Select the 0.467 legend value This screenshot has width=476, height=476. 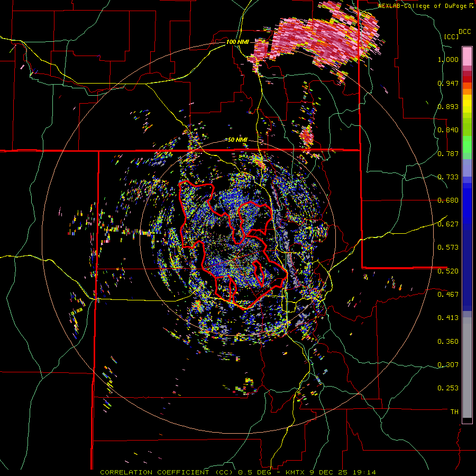(x=448, y=294)
